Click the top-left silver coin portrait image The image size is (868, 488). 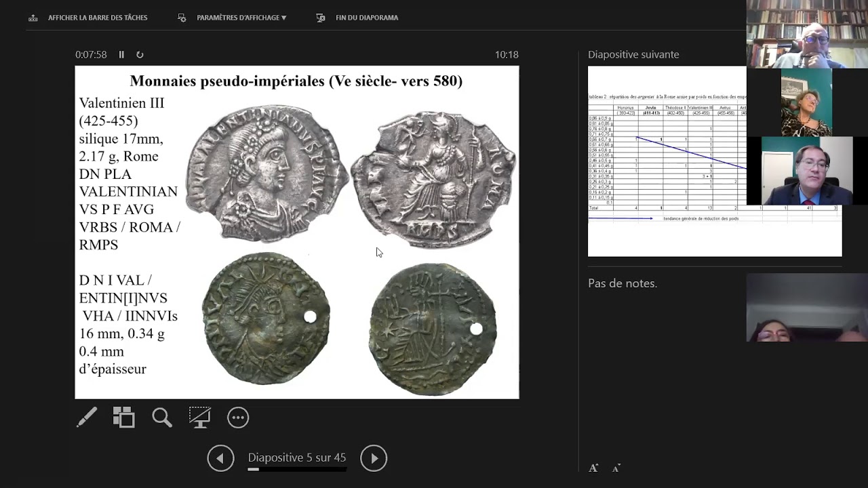pyautogui.click(x=267, y=174)
